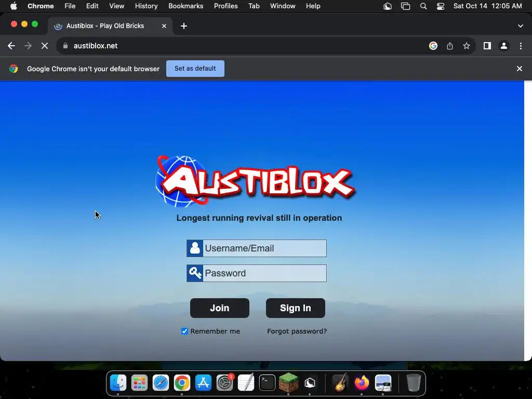Open Google Chrome from the dock
Image resolution: width=532 pixels, height=399 pixels.
[182, 383]
